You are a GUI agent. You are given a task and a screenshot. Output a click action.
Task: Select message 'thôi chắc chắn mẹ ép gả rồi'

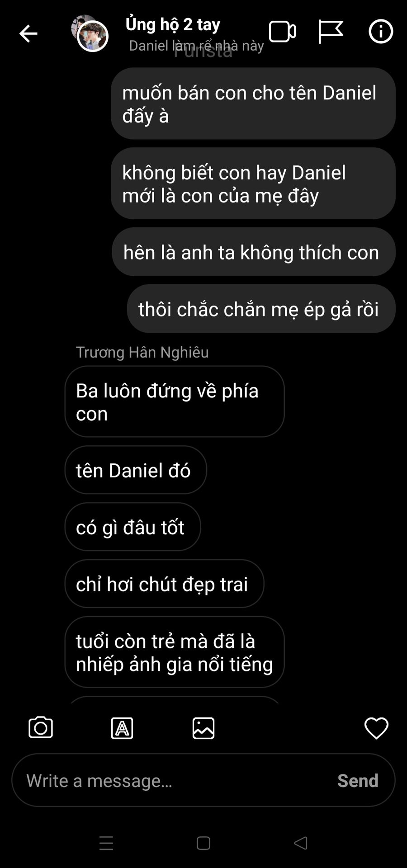[261, 309]
